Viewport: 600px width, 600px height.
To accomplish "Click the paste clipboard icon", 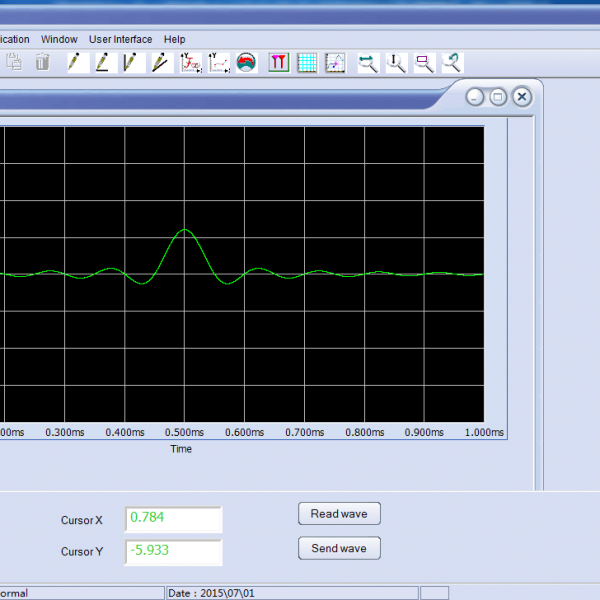I will [14, 62].
